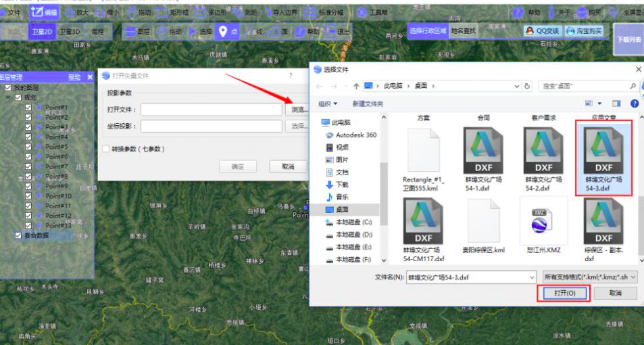
Task: Open the 文件 menu in top toolbar
Action: pos(10,13)
